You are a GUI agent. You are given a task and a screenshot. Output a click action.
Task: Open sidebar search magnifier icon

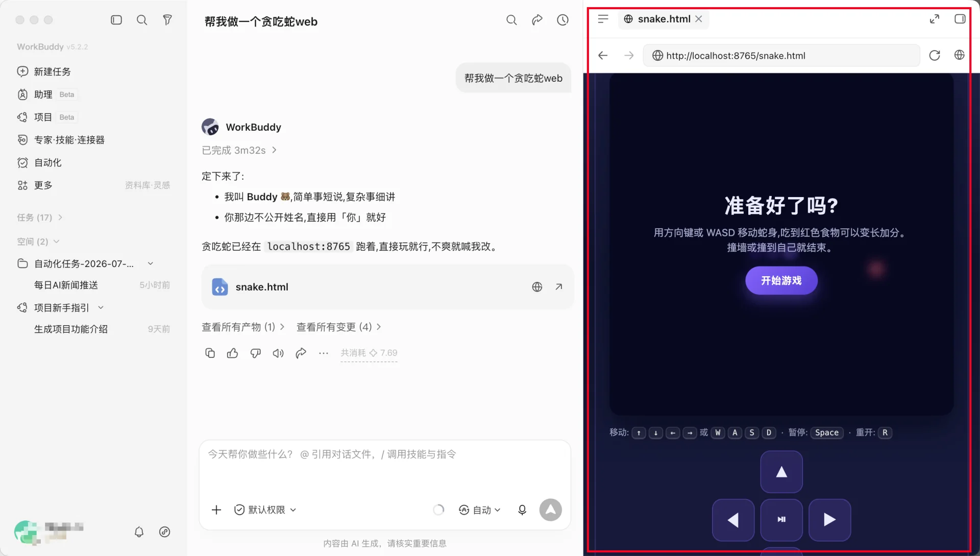tap(142, 20)
